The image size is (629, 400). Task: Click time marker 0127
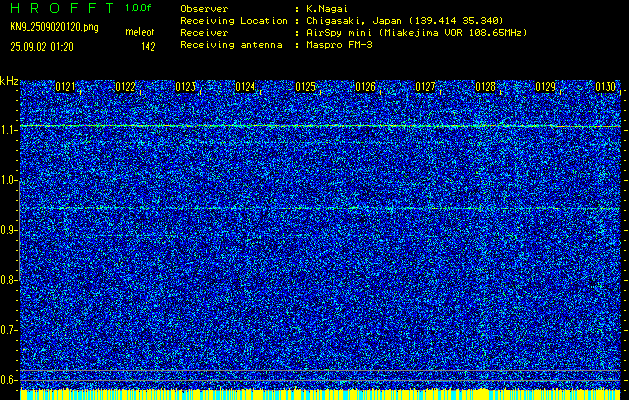[425, 87]
